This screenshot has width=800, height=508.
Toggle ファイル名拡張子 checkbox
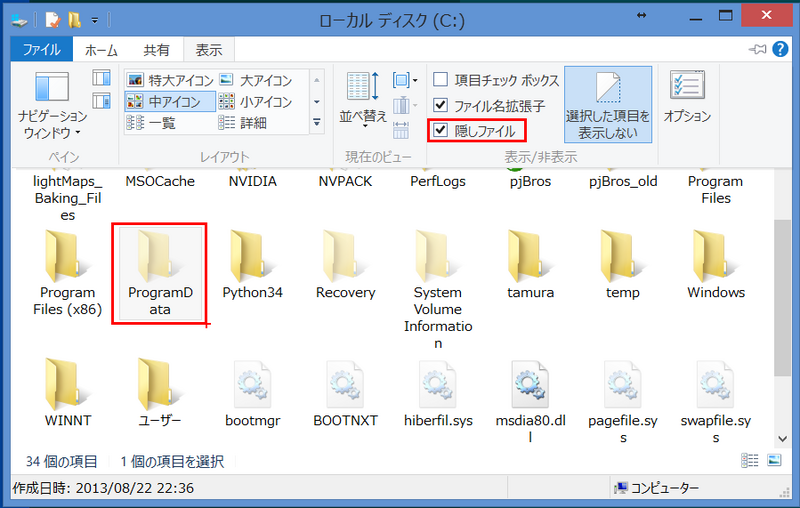tap(440, 105)
